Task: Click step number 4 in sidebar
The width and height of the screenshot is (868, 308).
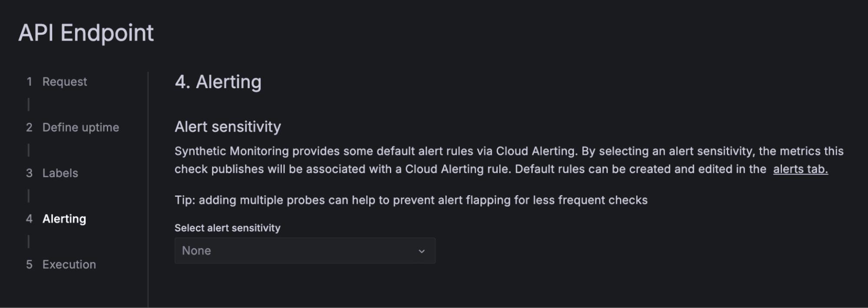Action: point(29,219)
